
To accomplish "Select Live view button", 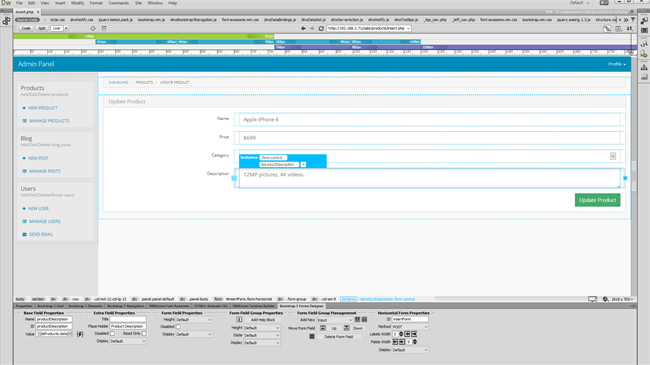I will [56, 28].
